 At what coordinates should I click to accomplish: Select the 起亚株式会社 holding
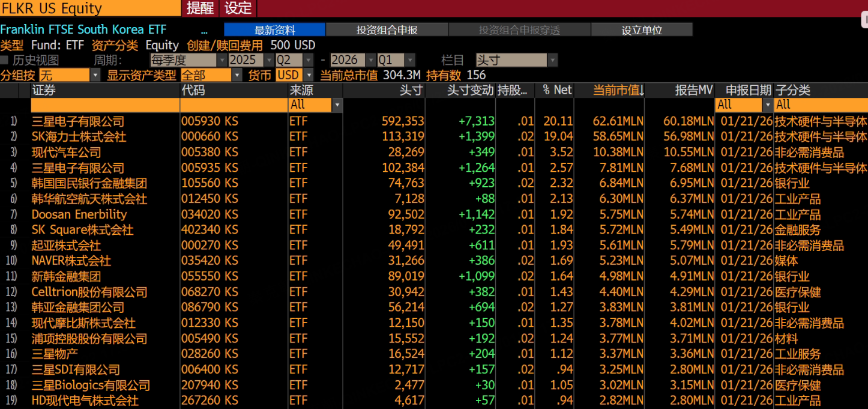point(67,245)
